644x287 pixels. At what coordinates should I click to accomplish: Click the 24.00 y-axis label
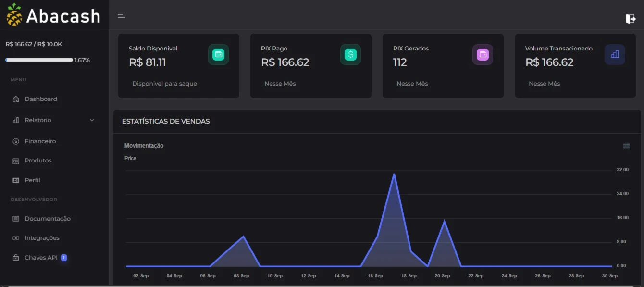coord(622,194)
